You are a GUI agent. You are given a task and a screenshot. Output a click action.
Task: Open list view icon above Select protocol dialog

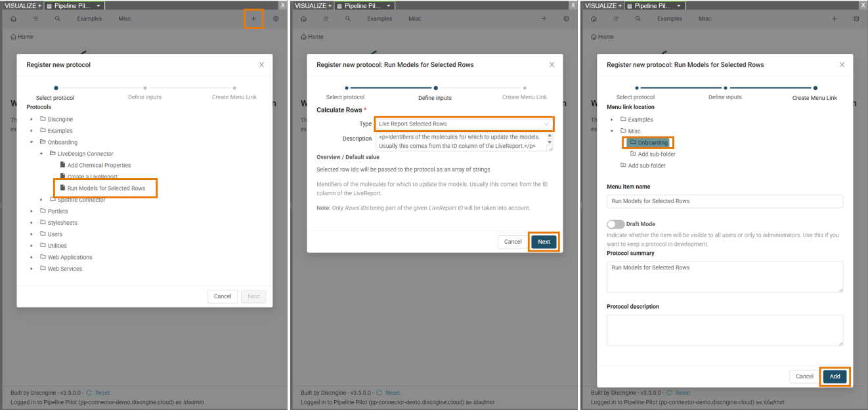(35, 18)
